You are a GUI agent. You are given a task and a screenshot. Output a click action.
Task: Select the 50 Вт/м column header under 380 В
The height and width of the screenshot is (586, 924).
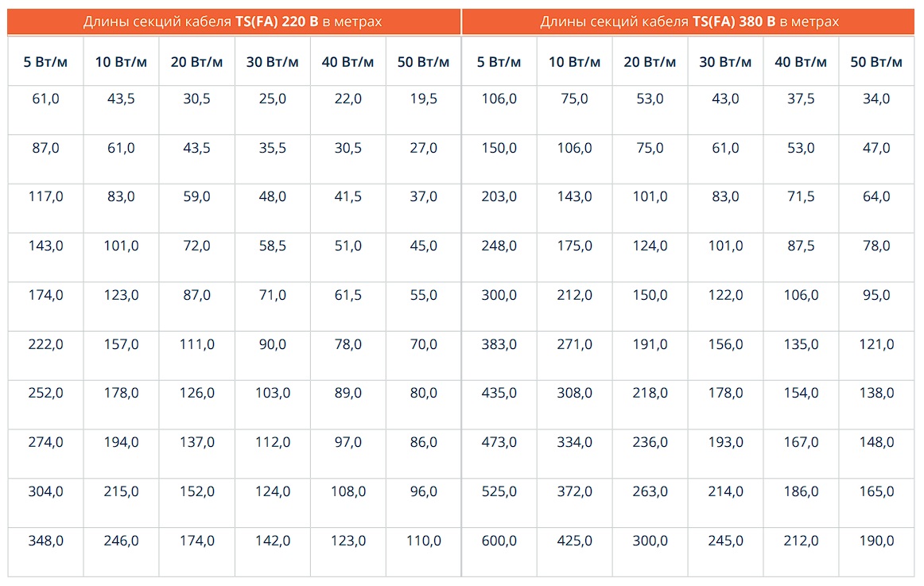876,61
